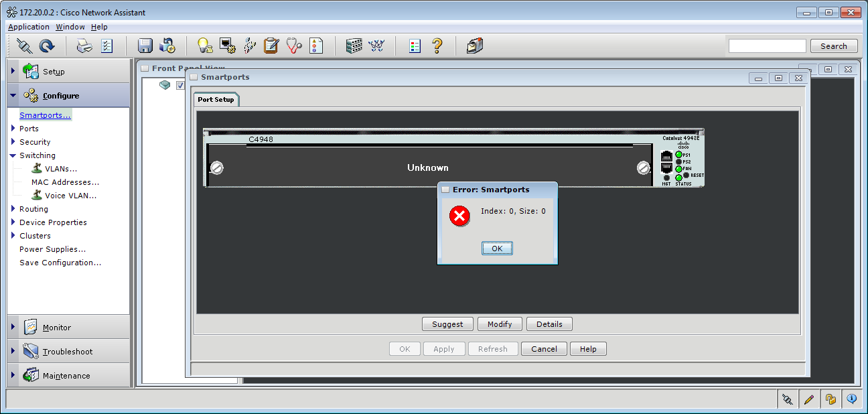Click the plug icon in status bar
The image size is (868, 414).
point(788,399)
